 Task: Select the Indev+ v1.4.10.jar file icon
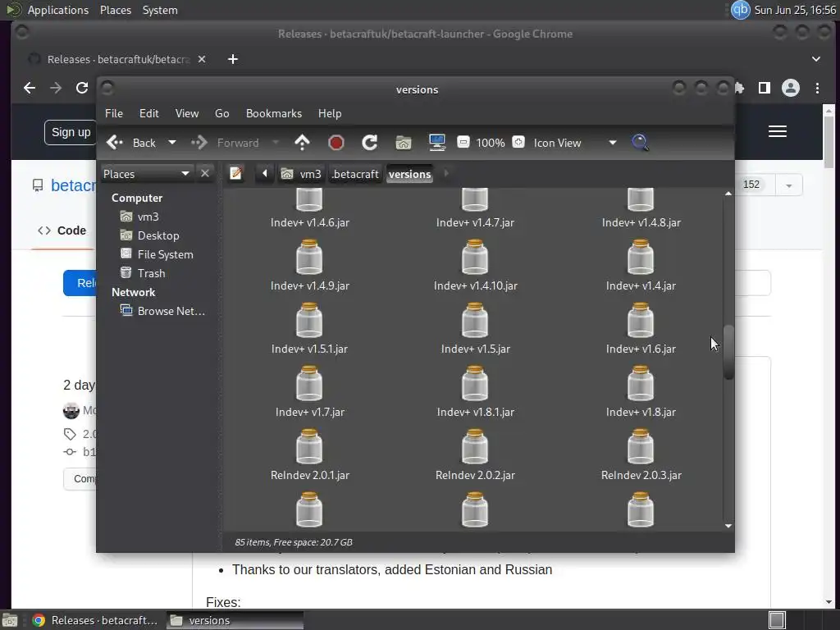pos(475,257)
